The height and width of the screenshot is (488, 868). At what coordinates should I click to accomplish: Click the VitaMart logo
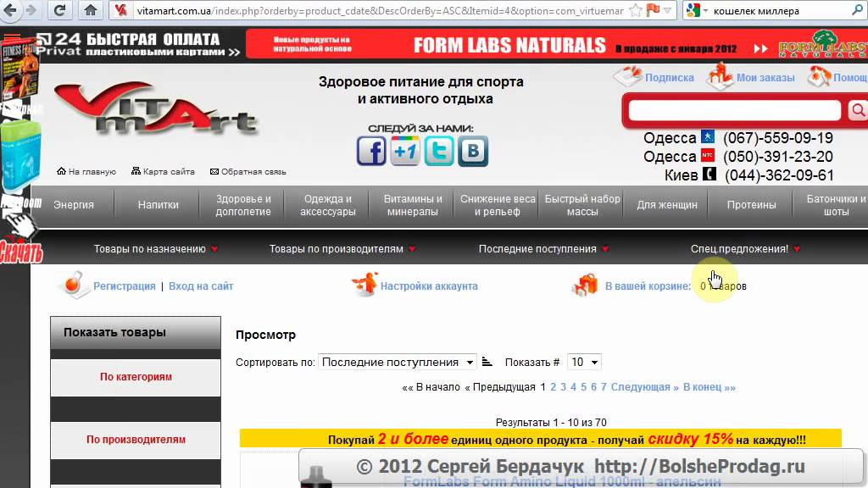click(x=156, y=109)
